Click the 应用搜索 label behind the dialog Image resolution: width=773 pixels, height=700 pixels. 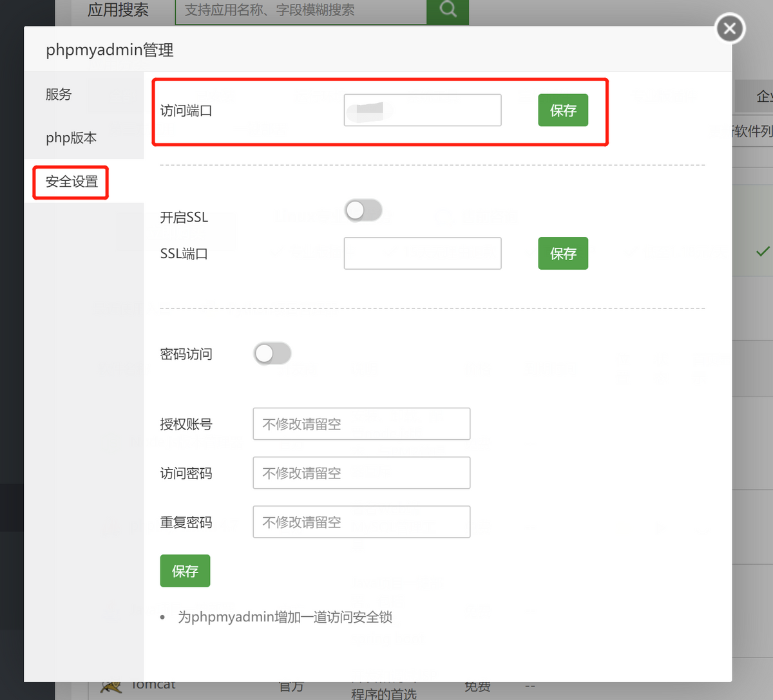pyautogui.click(x=118, y=10)
